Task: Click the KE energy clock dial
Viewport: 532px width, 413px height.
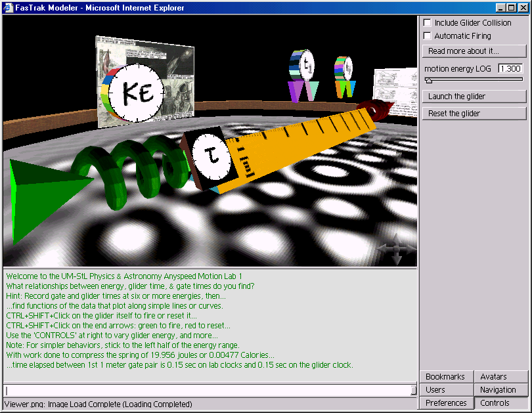Action: [139, 93]
